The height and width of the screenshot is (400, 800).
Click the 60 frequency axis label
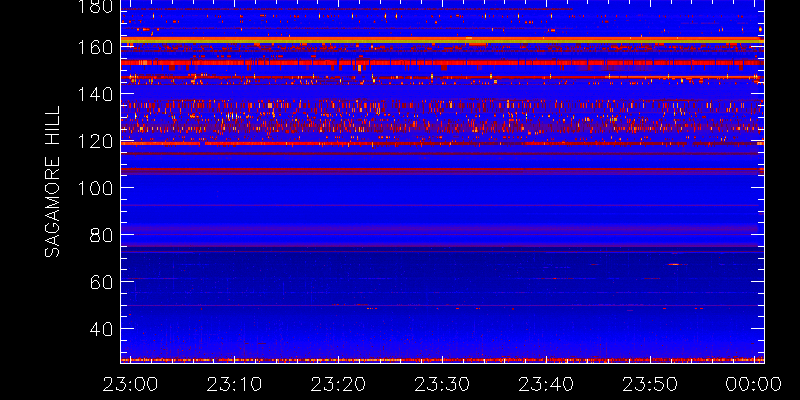tap(102, 282)
